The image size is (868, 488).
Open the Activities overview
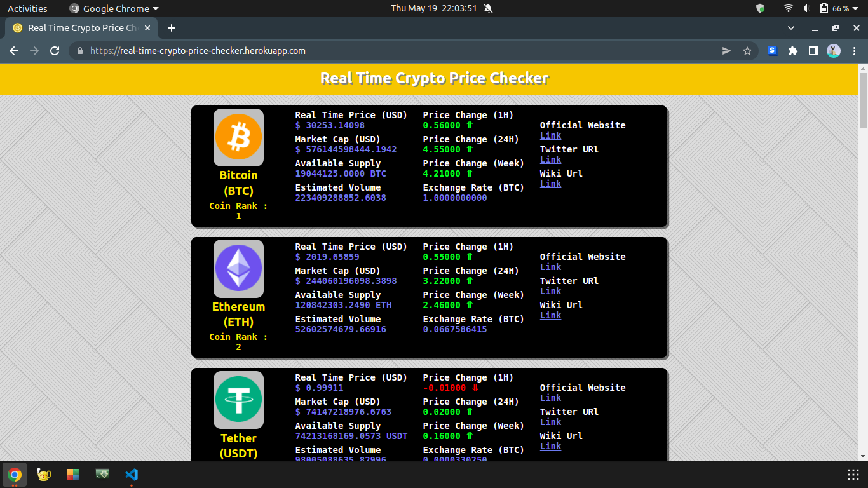[x=27, y=8]
